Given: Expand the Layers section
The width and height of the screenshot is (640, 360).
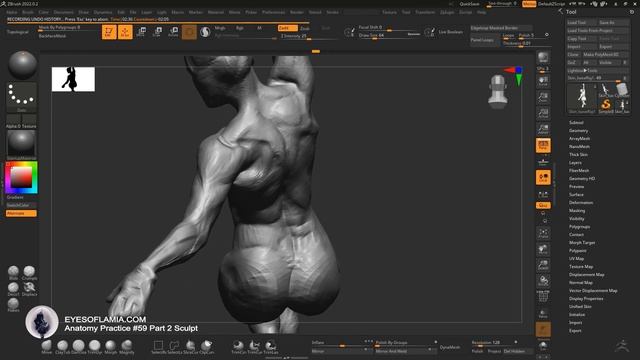Looking at the screenshot, I should (x=575, y=162).
